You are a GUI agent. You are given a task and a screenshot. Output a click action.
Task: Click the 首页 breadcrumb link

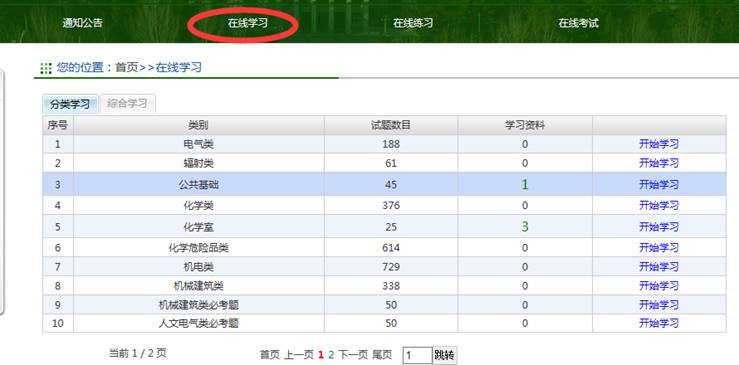[127, 67]
